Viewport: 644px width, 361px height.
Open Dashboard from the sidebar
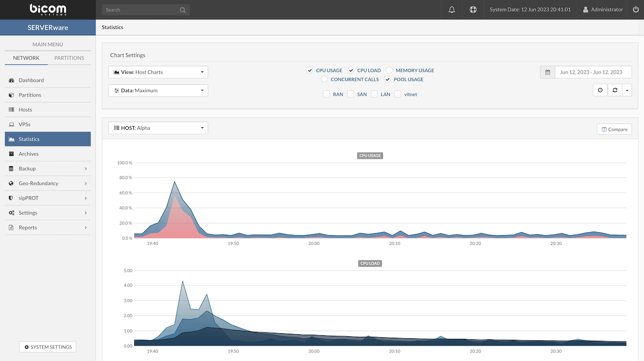(x=31, y=80)
